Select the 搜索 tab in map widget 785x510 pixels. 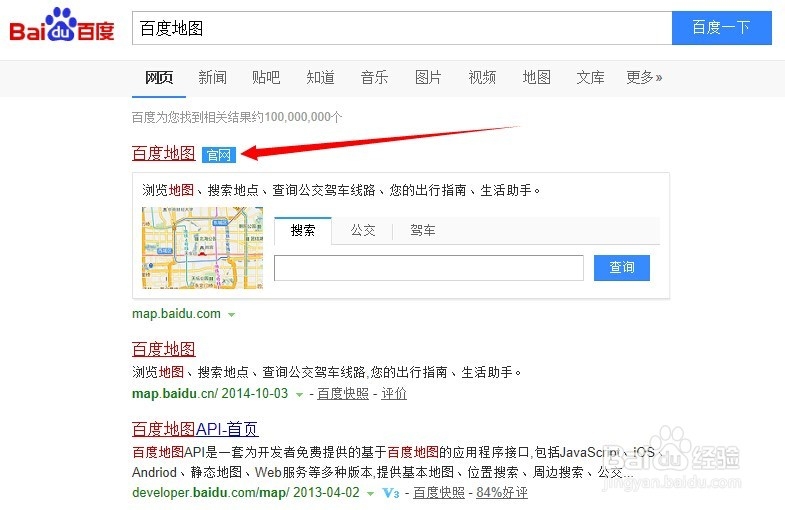[x=303, y=230]
